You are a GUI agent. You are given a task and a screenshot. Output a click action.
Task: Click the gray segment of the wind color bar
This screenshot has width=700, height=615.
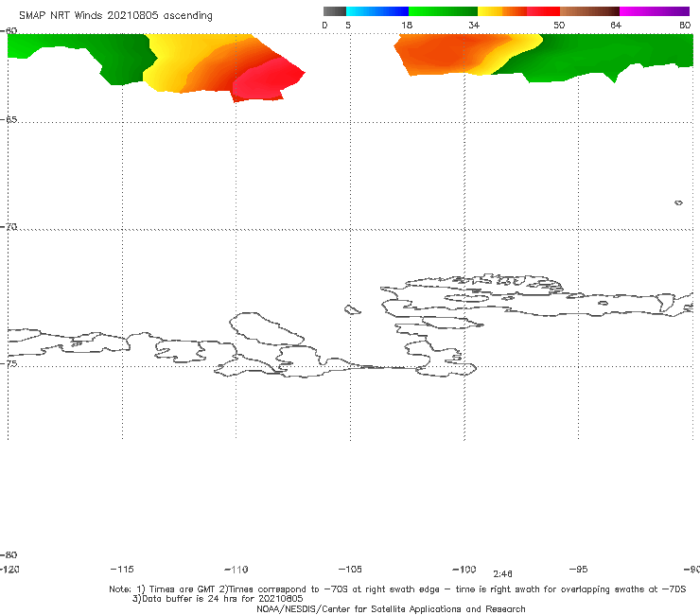pyautogui.click(x=335, y=11)
